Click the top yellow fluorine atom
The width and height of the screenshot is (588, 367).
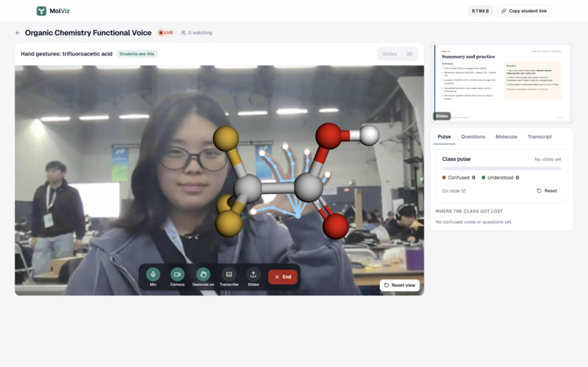[x=225, y=139]
